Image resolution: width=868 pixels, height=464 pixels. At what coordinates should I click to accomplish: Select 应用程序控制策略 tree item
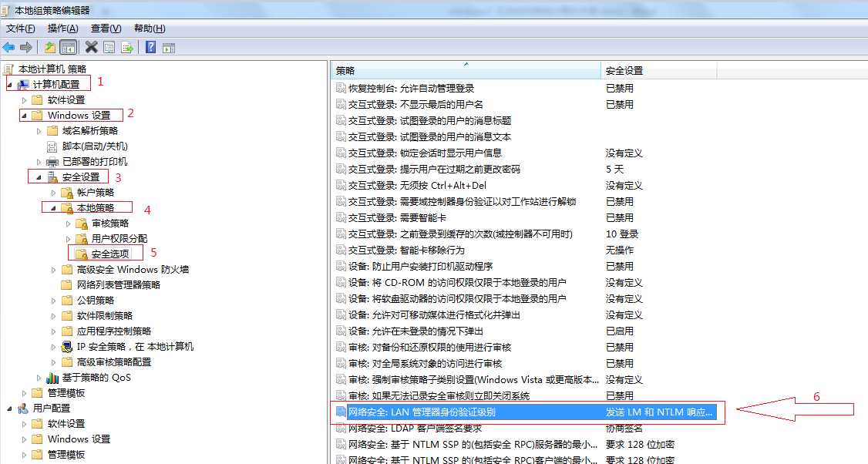[x=114, y=331]
